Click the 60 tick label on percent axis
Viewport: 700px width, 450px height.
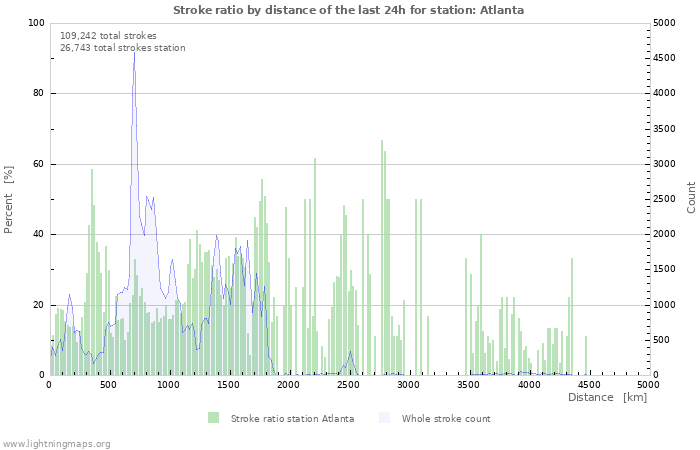(39, 164)
